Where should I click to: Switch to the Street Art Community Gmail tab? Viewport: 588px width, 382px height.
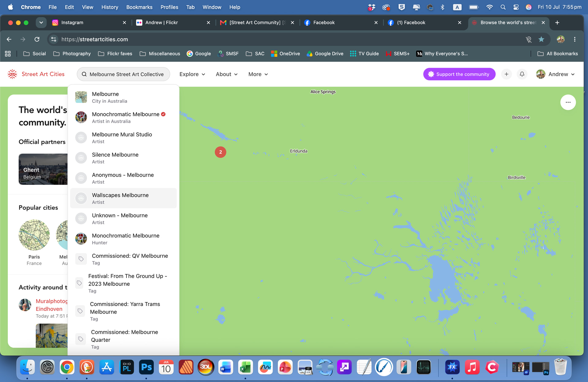point(257,22)
